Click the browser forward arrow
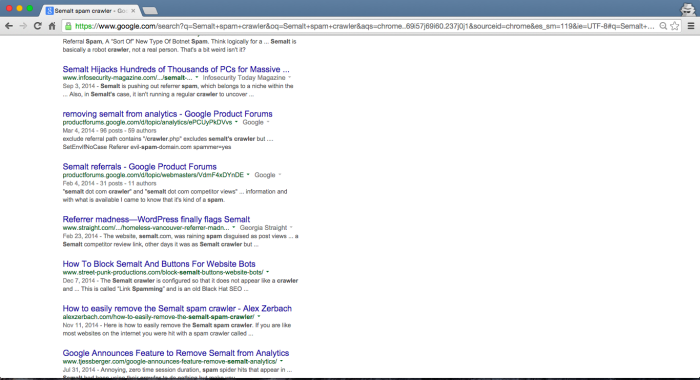This screenshot has width=700, height=380. click(x=23, y=26)
